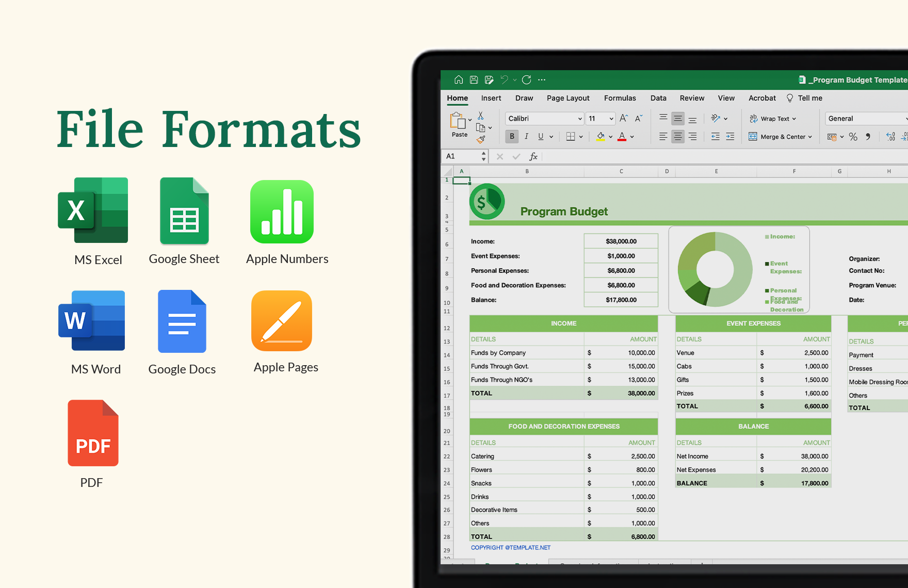Open the Review ribbon tab
The height and width of the screenshot is (588, 908).
coord(692,98)
